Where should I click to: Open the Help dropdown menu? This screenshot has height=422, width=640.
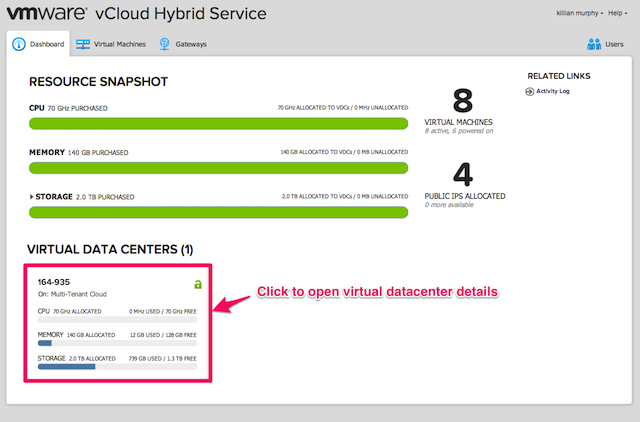tap(618, 13)
